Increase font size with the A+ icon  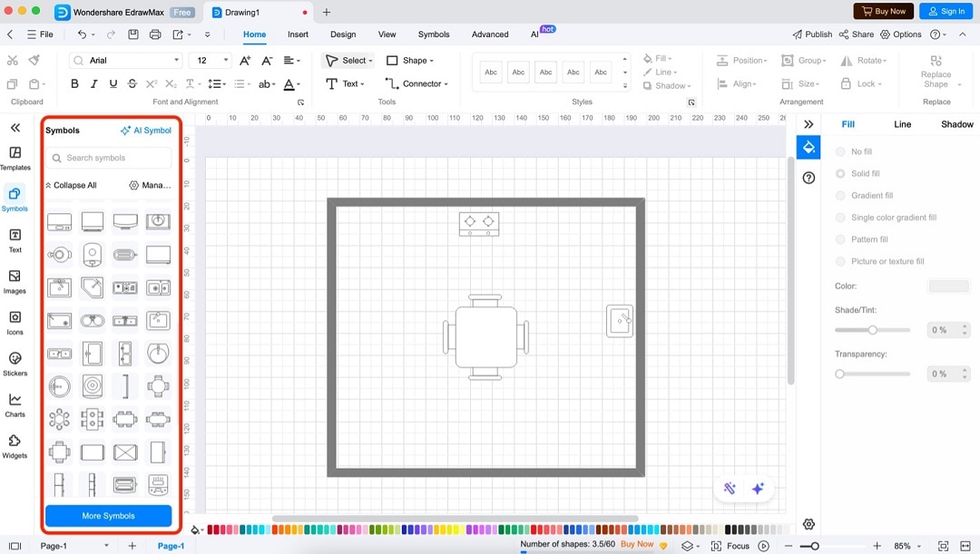[x=245, y=61]
